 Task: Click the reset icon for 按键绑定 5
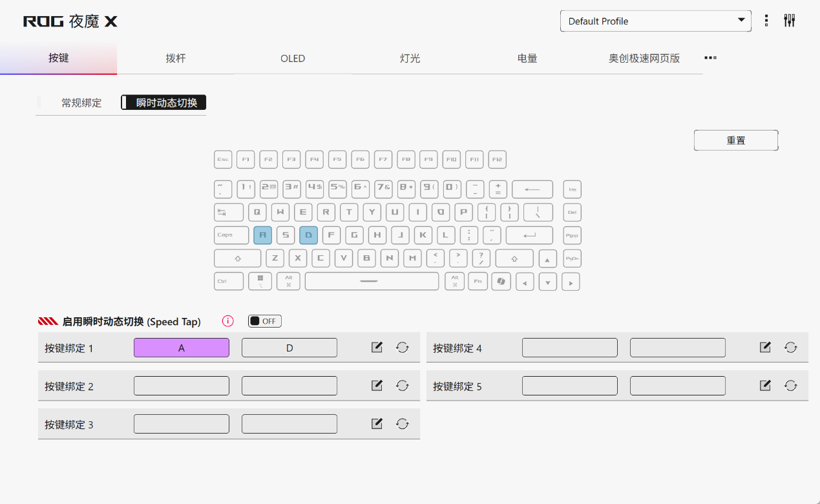click(x=791, y=386)
